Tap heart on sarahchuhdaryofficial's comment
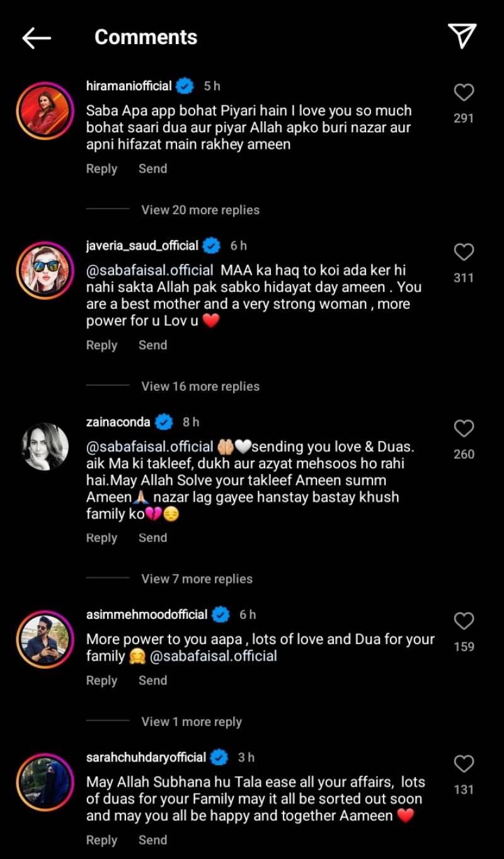Viewport: 504px width, 859px height. coord(464,764)
